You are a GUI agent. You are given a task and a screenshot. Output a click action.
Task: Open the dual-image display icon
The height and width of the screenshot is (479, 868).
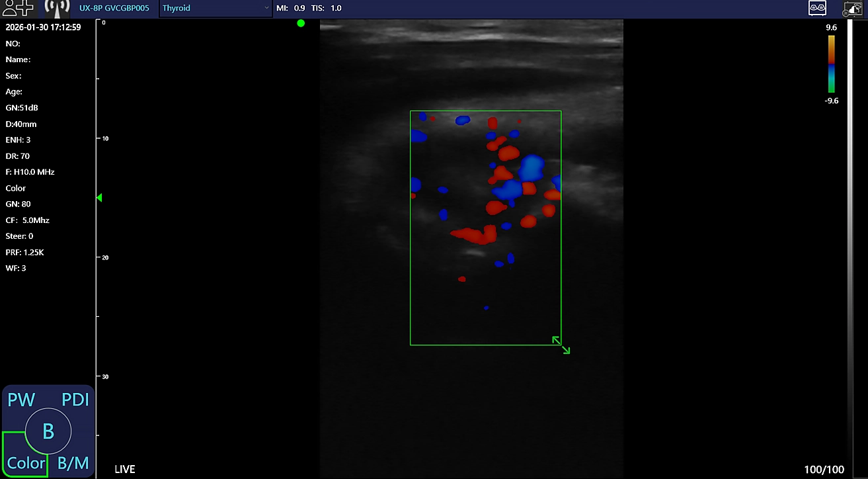tap(817, 8)
